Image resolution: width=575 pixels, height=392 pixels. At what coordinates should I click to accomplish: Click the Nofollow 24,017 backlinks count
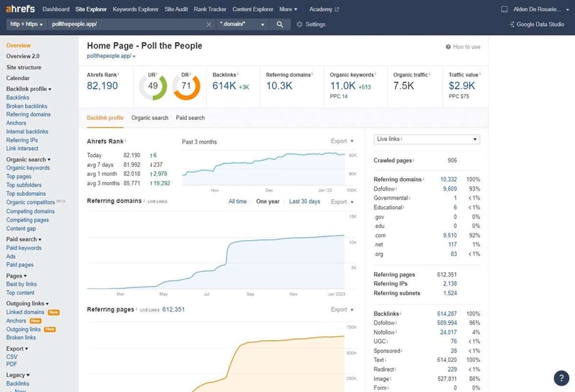449,332
